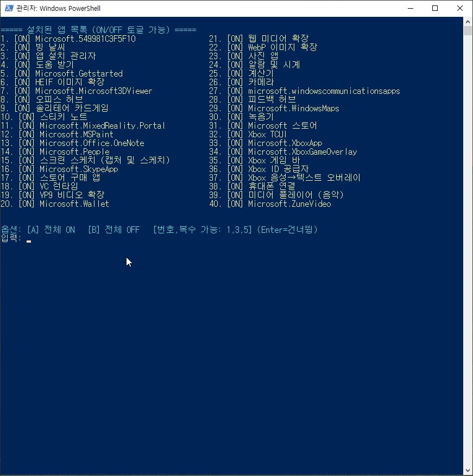Click row 19 VP9 비디오 확장
Viewport: 473px width, 476px height.
click(x=53, y=195)
